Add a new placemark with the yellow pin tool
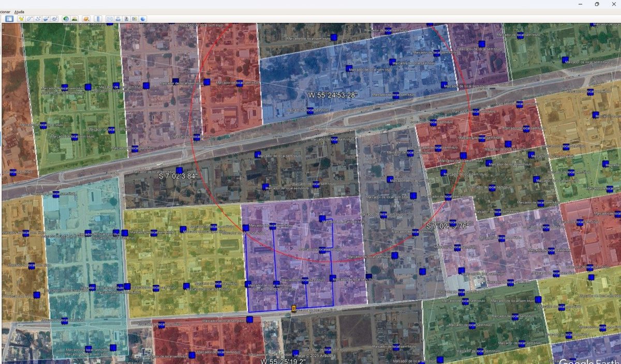 [21, 19]
